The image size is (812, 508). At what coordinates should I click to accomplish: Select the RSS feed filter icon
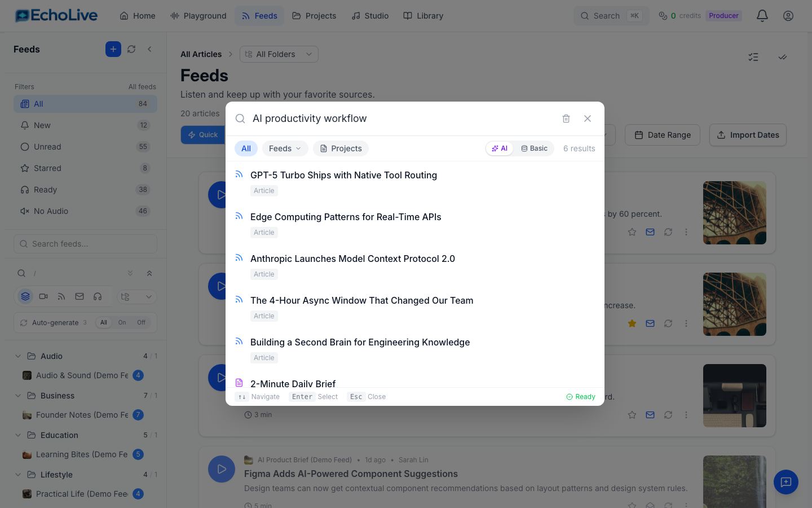click(61, 296)
